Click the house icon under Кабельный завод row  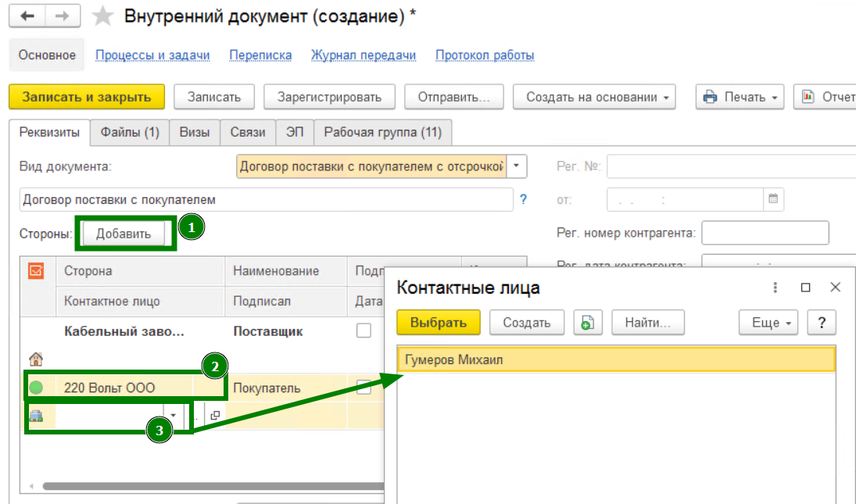pos(36,359)
